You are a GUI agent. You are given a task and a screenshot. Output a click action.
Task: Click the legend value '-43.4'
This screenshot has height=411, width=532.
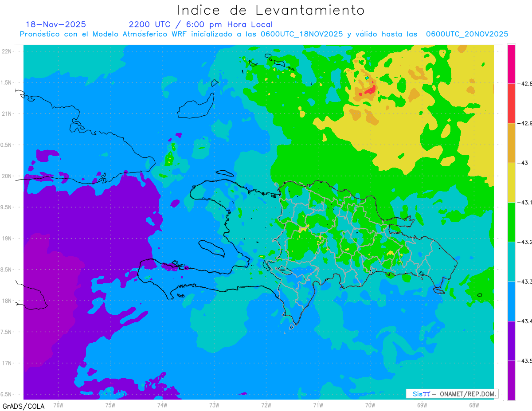(x=524, y=321)
